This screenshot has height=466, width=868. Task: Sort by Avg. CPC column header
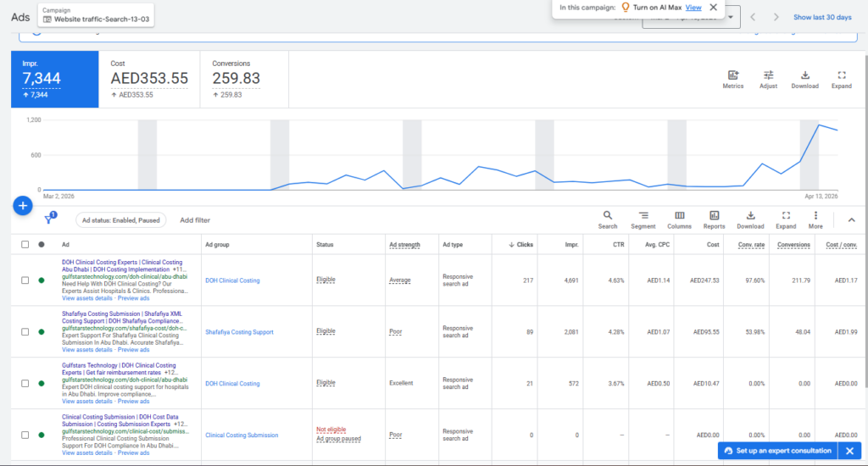coord(657,245)
